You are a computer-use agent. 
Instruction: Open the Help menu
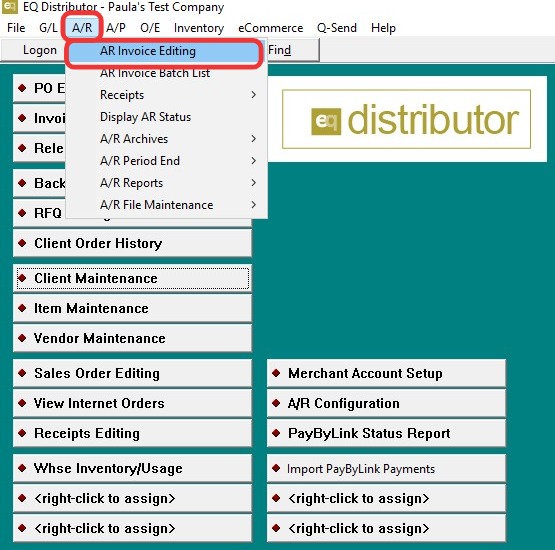coord(383,28)
